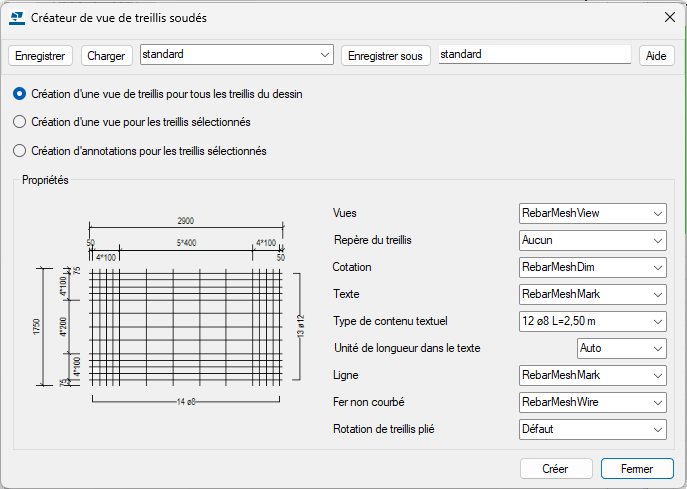Click the save-as name input field
The image size is (687, 489).
(x=534, y=55)
